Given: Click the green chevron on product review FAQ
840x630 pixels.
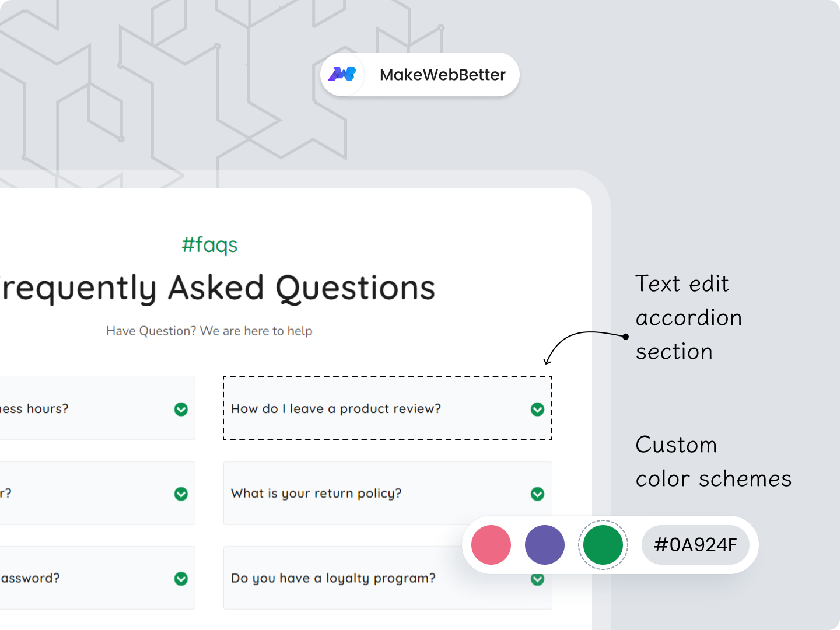Looking at the screenshot, I should coord(537,409).
